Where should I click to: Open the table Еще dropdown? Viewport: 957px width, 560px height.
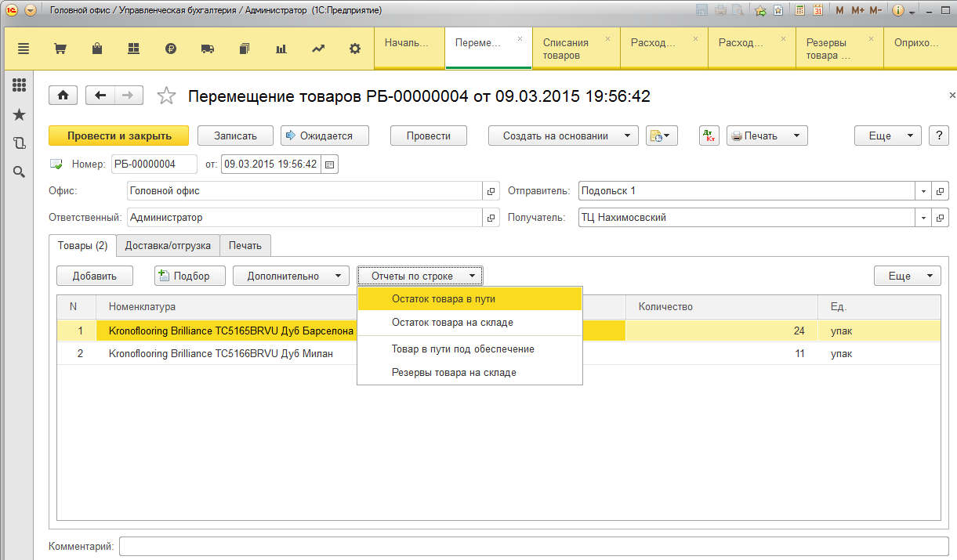[908, 276]
